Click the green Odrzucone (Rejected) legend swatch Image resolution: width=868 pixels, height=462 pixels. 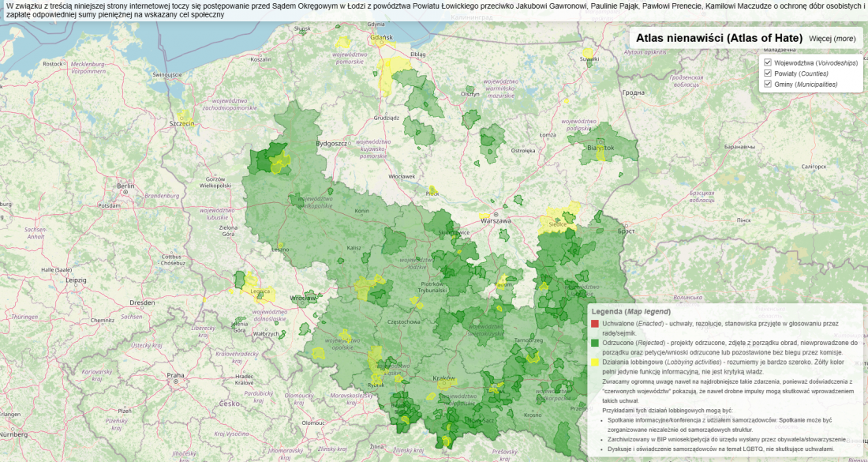(595, 343)
